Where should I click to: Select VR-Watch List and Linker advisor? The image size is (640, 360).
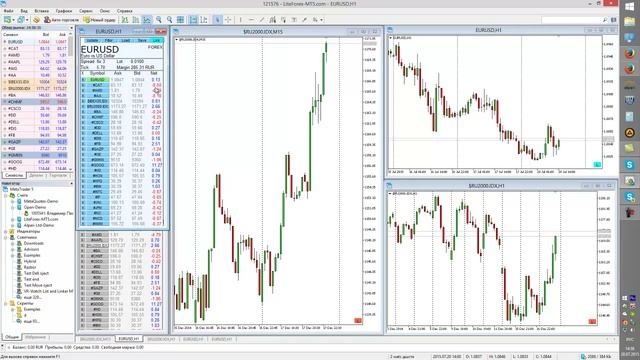click(x=48, y=291)
